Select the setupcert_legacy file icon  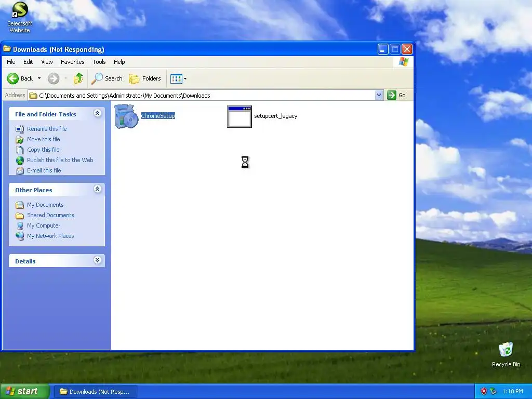point(239,116)
